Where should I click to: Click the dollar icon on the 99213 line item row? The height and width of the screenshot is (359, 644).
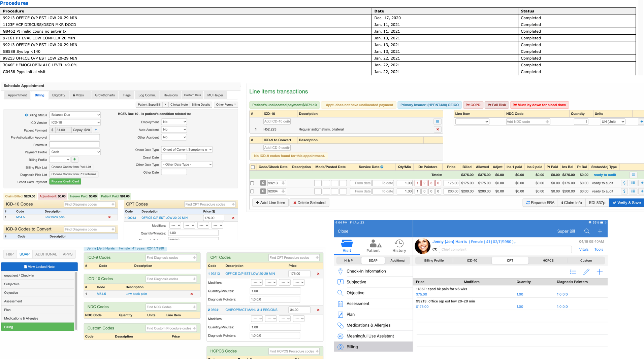click(x=624, y=183)
